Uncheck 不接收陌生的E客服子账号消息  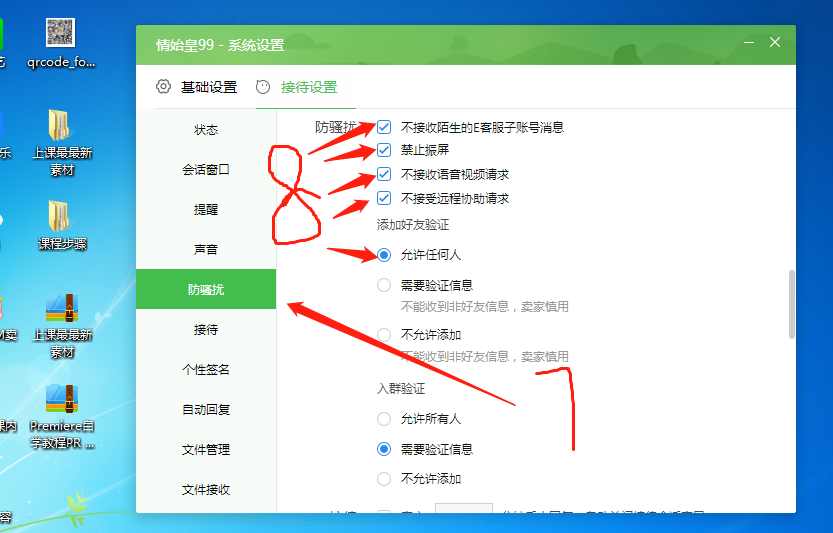pos(384,128)
